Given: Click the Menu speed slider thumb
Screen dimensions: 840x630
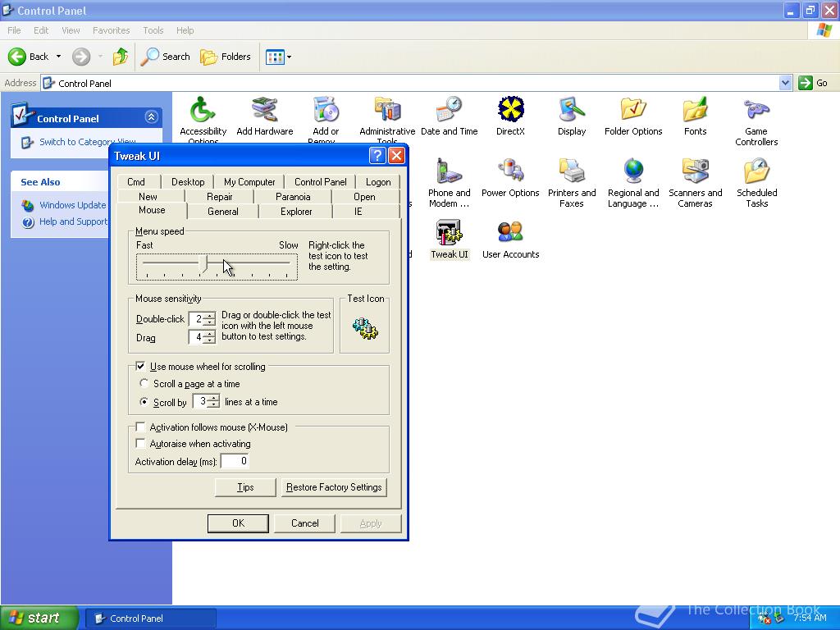Looking at the screenshot, I should coord(203,264).
